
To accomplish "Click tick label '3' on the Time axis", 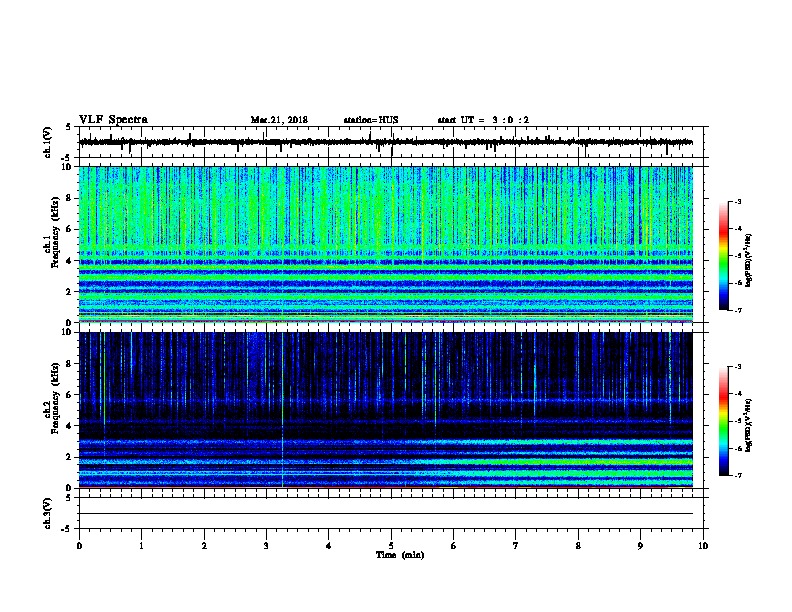I will click(x=266, y=546).
